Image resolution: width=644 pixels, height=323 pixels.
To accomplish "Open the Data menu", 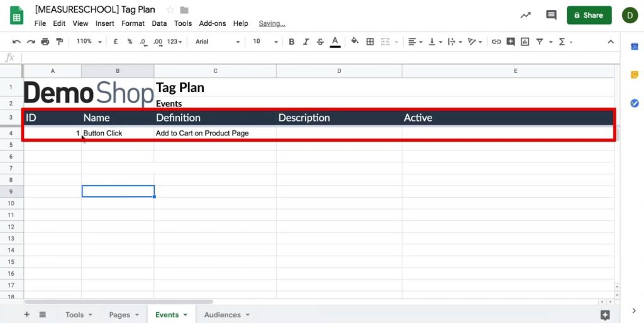I will click(x=159, y=23).
